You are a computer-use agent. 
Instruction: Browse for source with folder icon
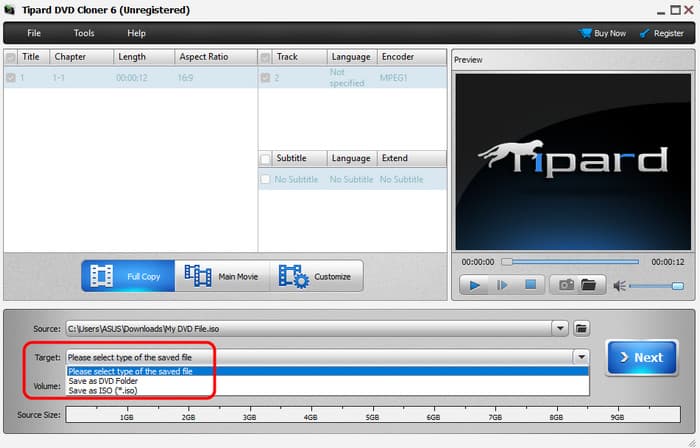tap(581, 329)
